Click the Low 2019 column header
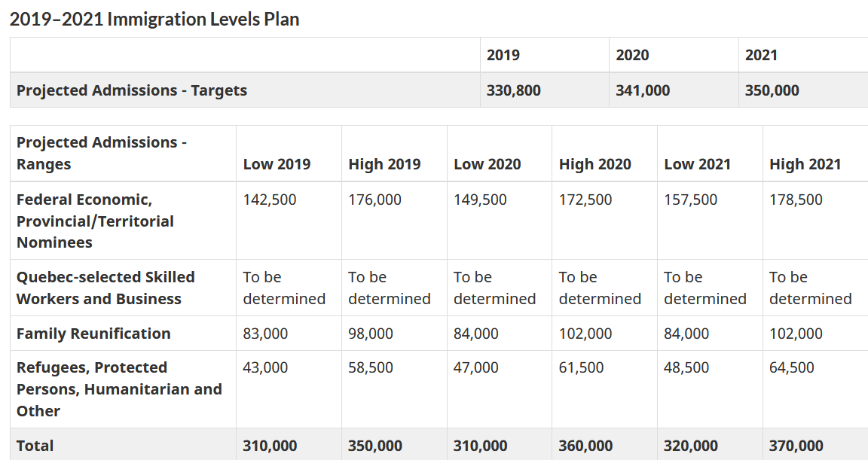The image size is (868, 460). (x=277, y=164)
